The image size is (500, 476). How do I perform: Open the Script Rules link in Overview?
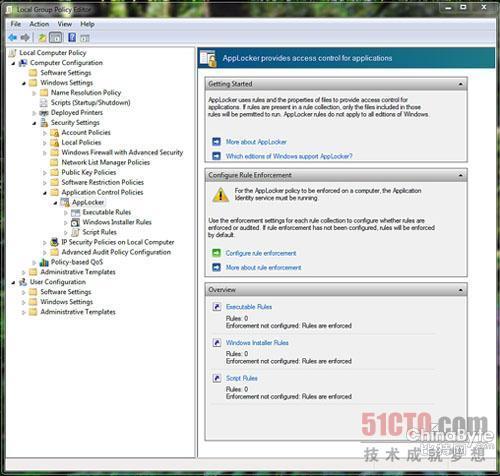click(242, 378)
